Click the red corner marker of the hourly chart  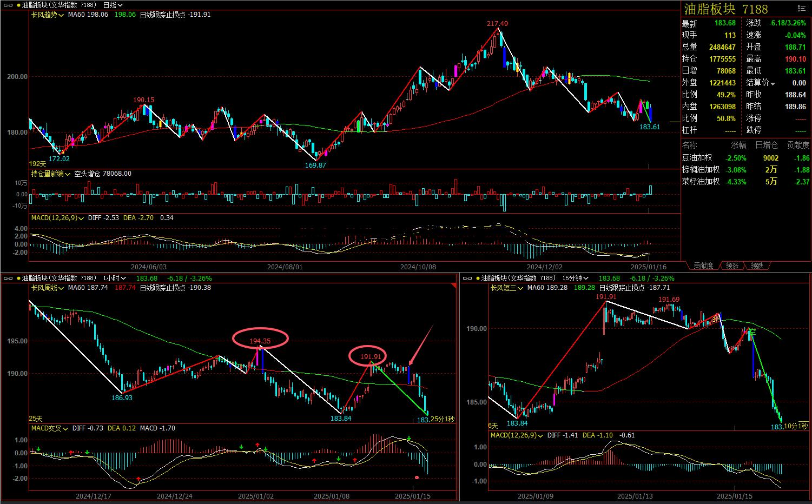454,285
